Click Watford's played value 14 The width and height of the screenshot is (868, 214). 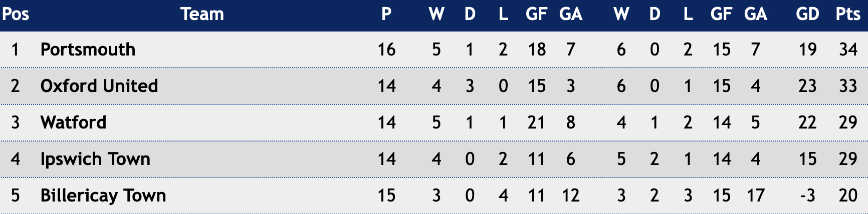click(386, 122)
